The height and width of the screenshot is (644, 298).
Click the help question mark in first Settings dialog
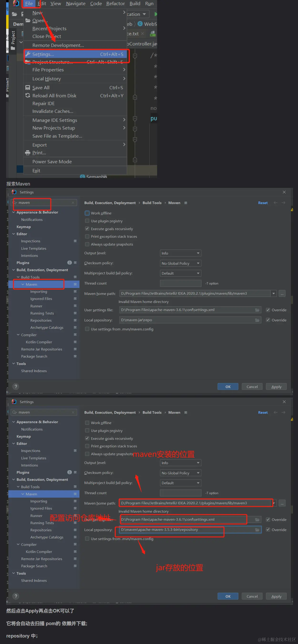click(16, 387)
